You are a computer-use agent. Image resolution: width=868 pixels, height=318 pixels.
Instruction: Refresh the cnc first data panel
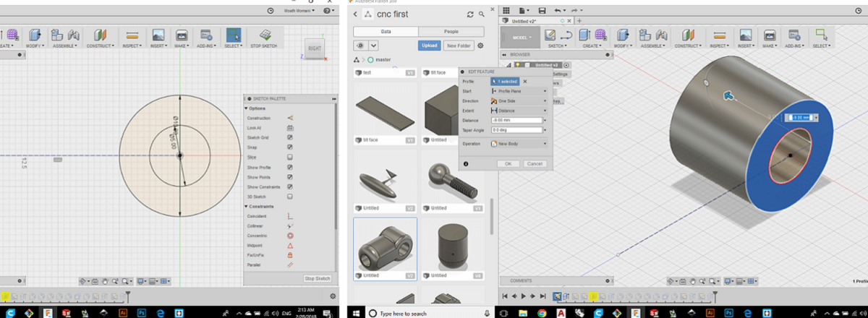click(x=471, y=14)
